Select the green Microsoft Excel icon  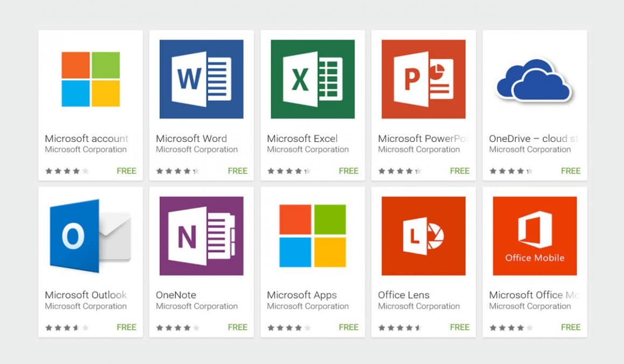pyautogui.click(x=313, y=79)
